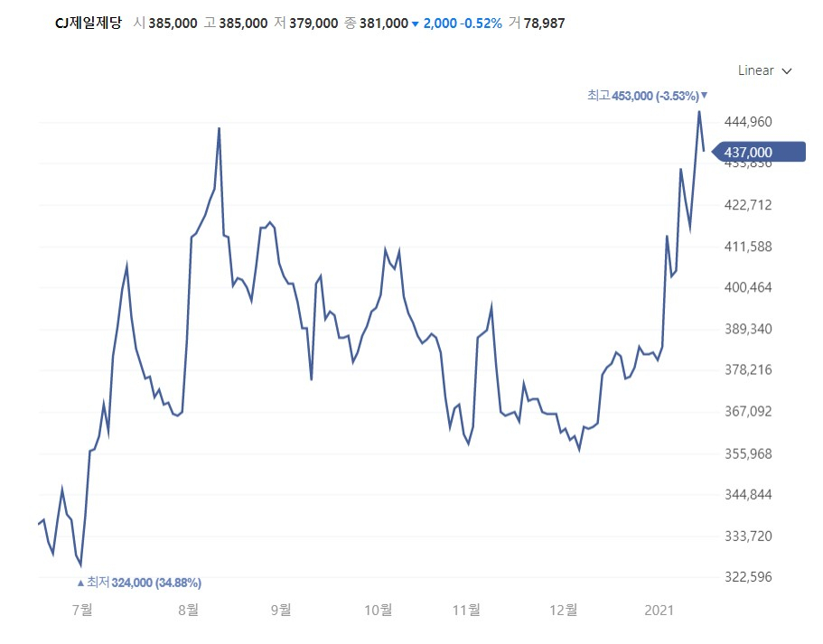The width and height of the screenshot is (823, 644).
Task: Select the 437,000 current price tag
Action: click(759, 153)
